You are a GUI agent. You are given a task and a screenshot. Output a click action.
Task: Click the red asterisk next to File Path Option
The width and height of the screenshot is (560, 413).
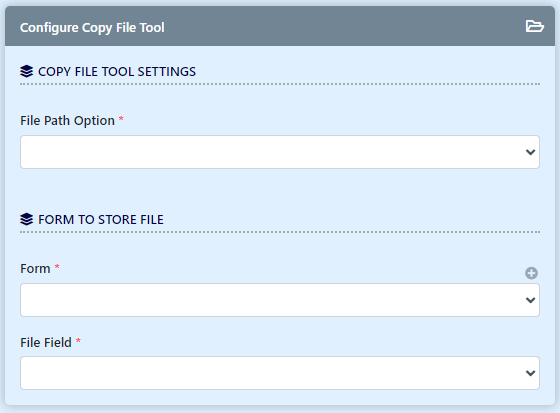coord(121,119)
